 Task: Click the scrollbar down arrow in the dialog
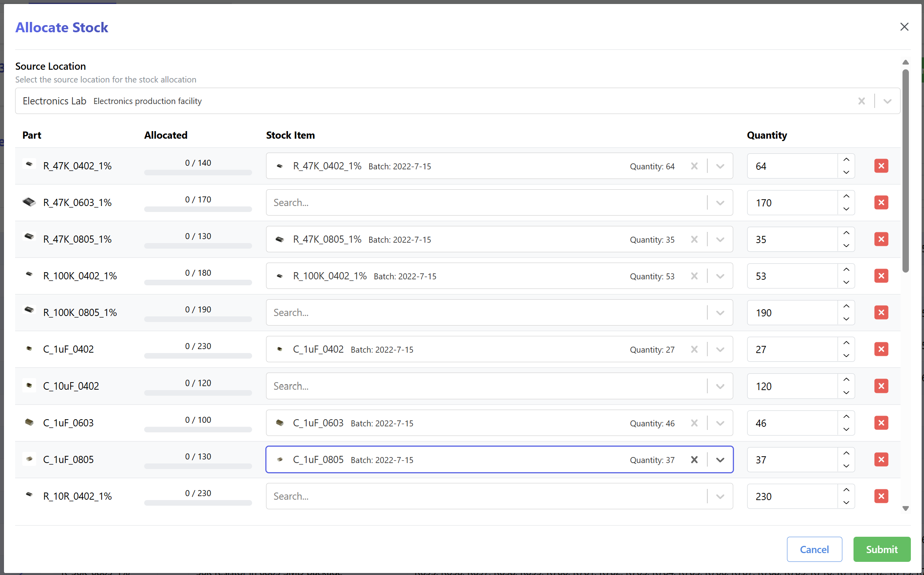click(905, 508)
